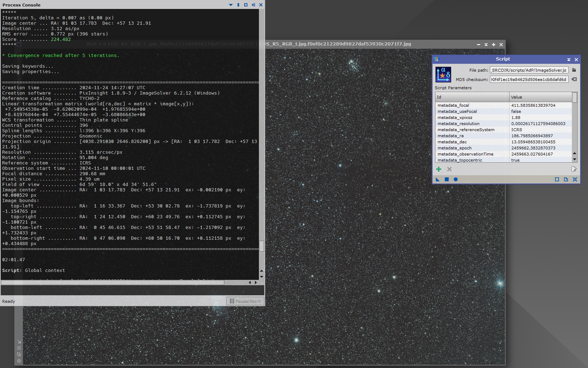Select the metadata_ra row
The width and height of the screenshot is (588, 368).
(x=504, y=136)
